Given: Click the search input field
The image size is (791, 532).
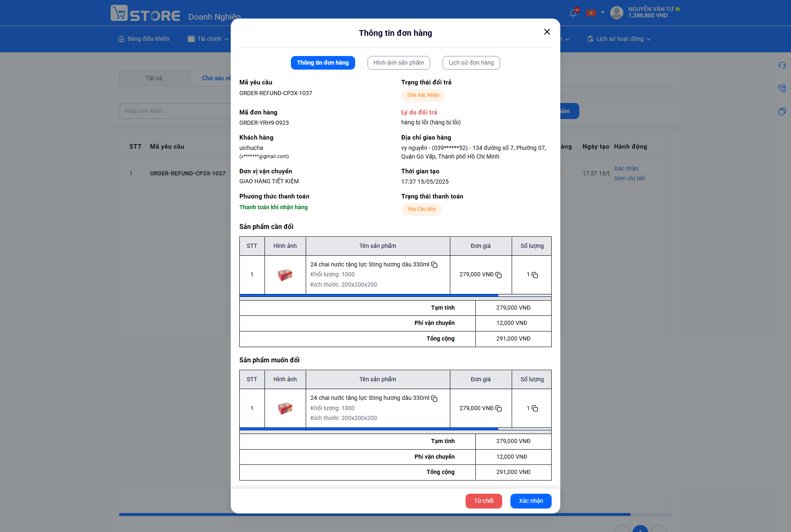Looking at the screenshot, I should coord(175,111).
